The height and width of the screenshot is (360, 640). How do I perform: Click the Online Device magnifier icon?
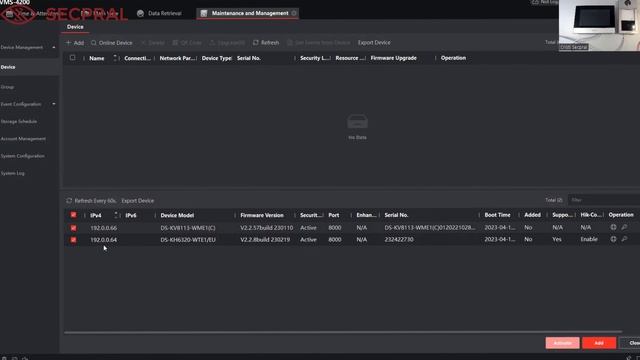pyautogui.click(x=93, y=42)
